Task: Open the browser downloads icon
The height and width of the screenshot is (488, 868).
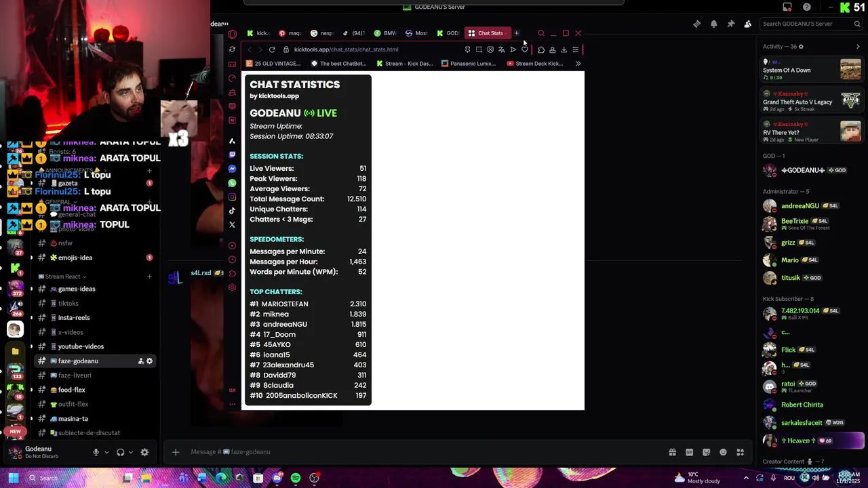Action: [x=564, y=49]
